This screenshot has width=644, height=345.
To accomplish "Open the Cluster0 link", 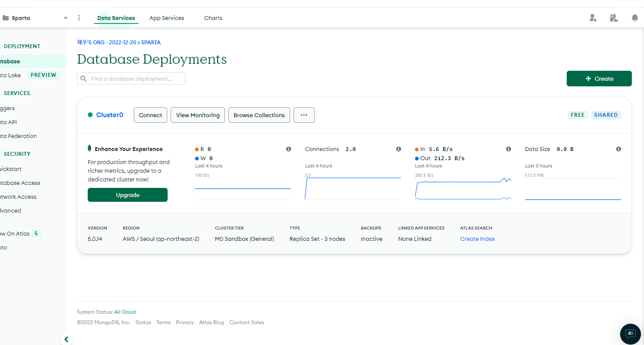I will pos(110,115).
